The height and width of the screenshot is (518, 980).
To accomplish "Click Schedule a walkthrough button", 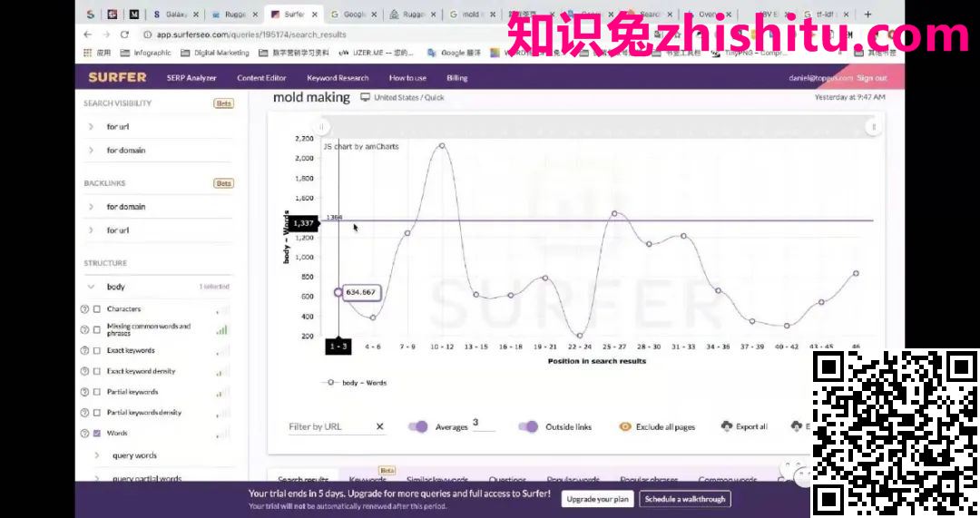I will coord(685,499).
